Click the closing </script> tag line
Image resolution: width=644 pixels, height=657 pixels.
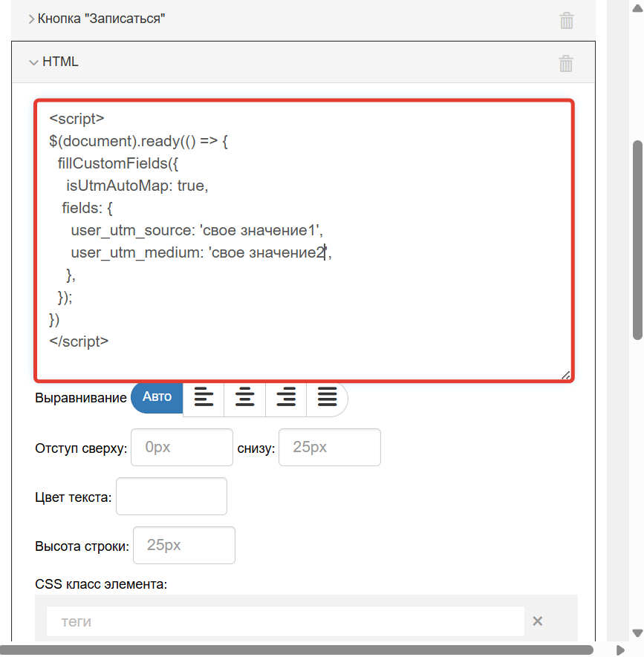click(x=79, y=341)
